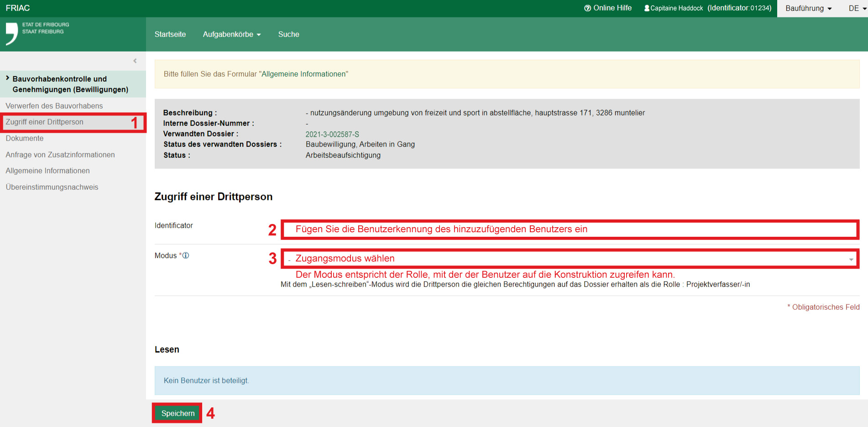Click the info icon beside Modus
This screenshot has width=868, height=427.
click(x=186, y=255)
